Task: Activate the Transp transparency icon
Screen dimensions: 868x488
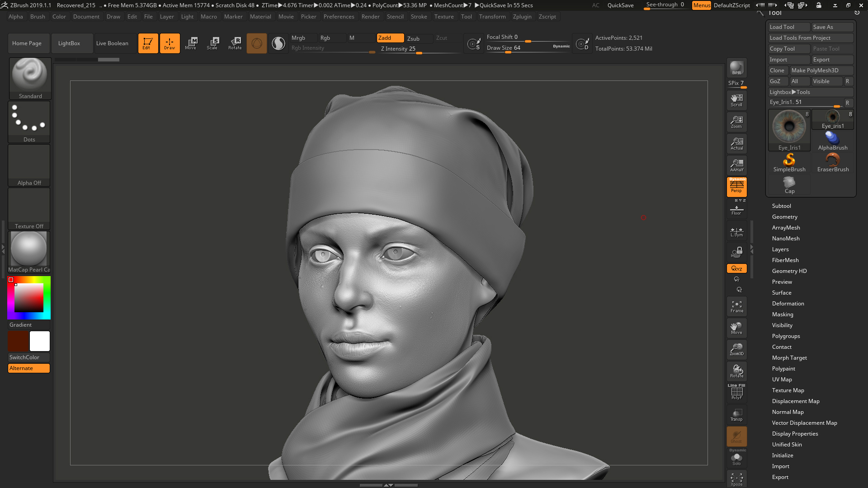Action: 736,414
